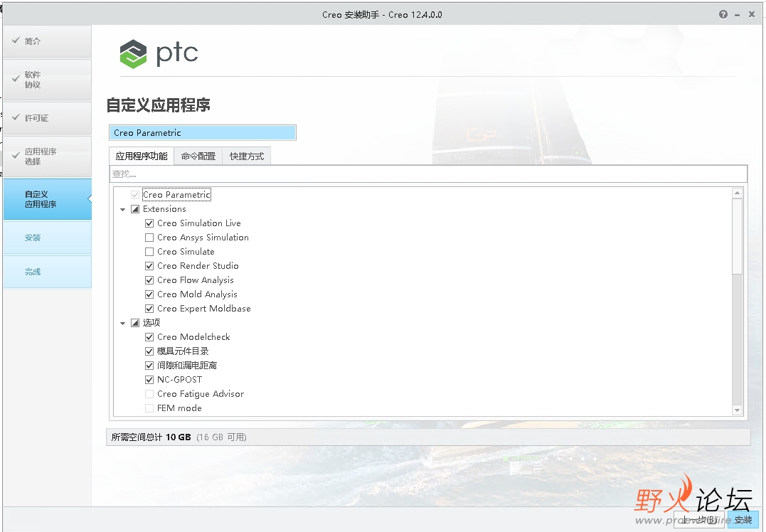Select the FEM mode row
Screen dimensions: 766x532
click(x=179, y=408)
